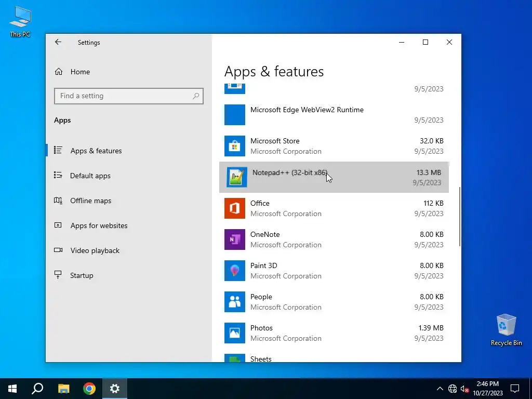Click the Office app icon
Viewport: 532px width, 399px height.
tap(235, 208)
